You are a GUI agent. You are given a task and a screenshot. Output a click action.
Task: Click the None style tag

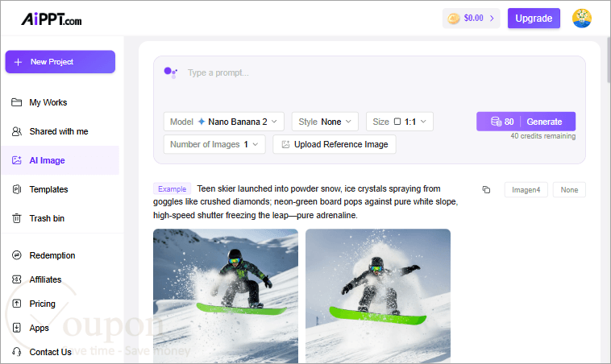pyautogui.click(x=569, y=190)
